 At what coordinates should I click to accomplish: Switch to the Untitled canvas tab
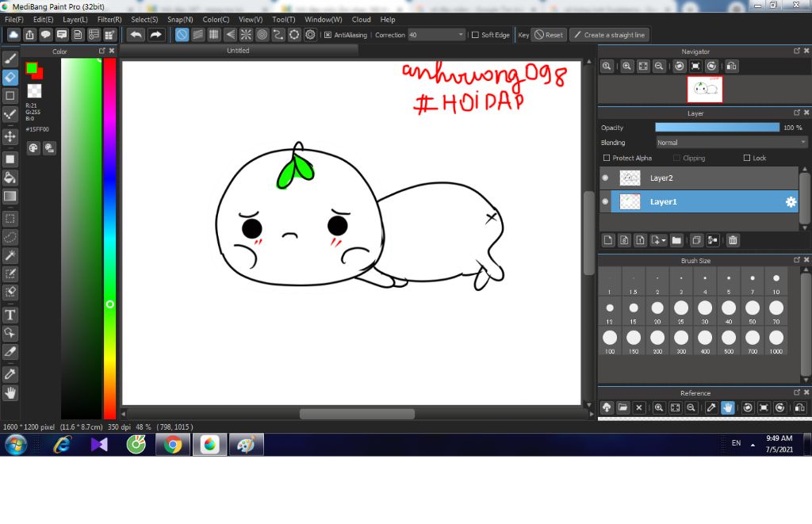tap(238, 51)
